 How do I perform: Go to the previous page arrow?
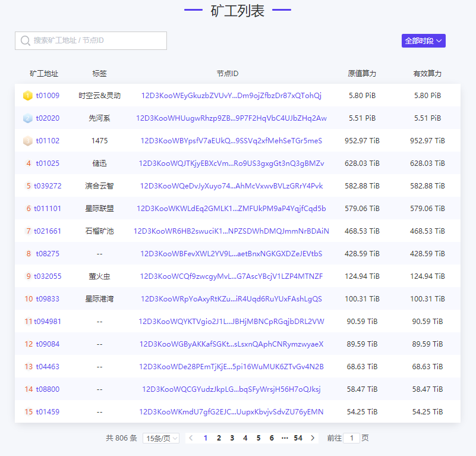pyautogui.click(x=191, y=438)
